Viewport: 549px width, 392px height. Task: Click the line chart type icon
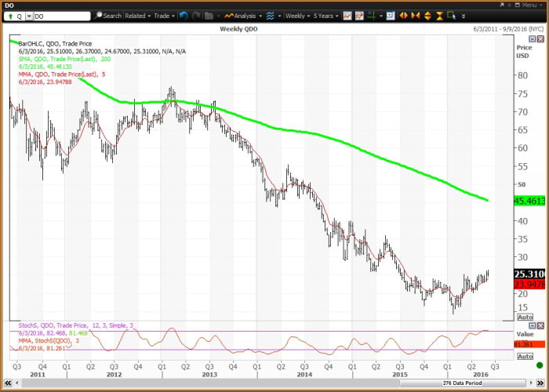[x=346, y=16]
